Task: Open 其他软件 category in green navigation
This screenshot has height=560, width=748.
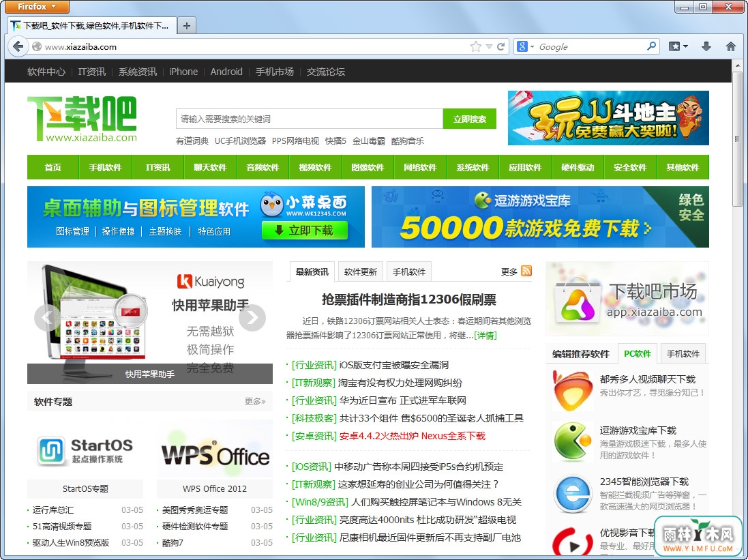Action: [683, 167]
